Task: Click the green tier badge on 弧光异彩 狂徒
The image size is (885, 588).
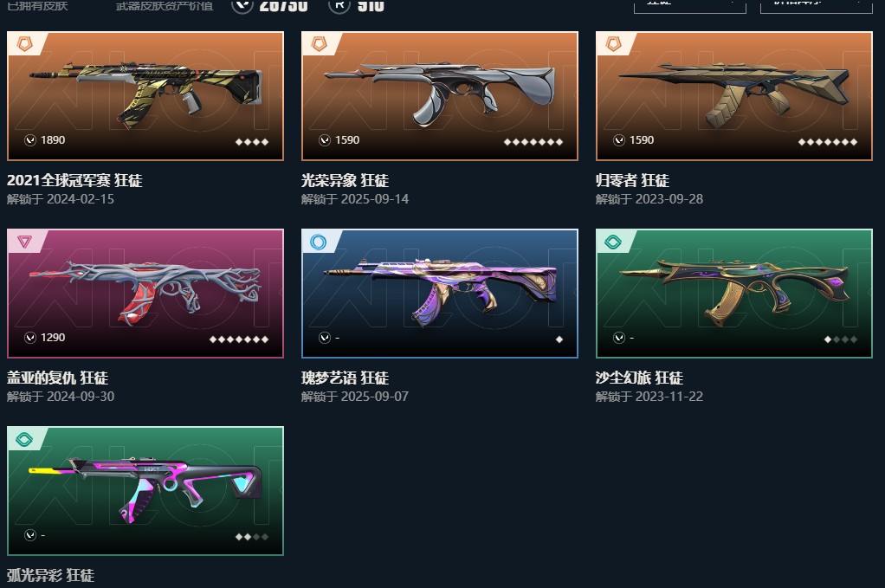Action: (24, 439)
